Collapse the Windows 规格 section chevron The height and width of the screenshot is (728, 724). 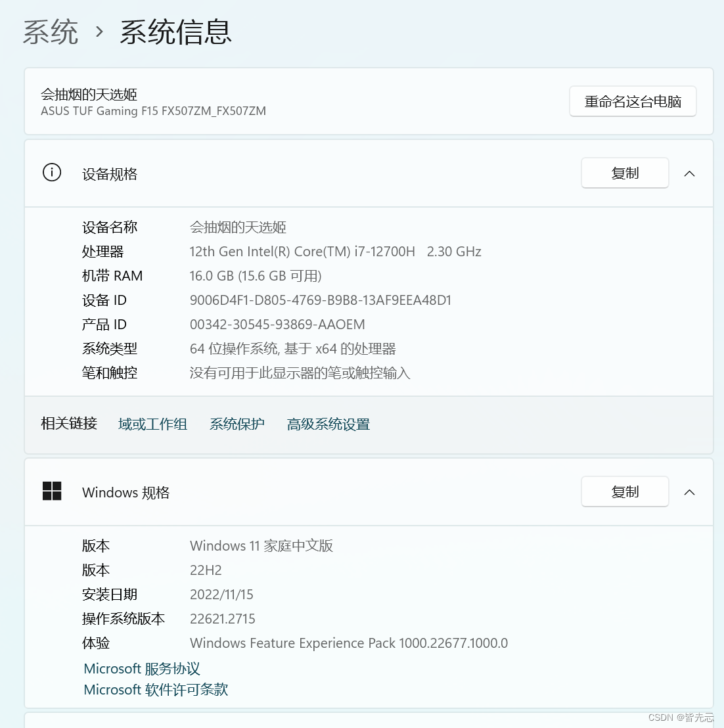pyautogui.click(x=689, y=491)
